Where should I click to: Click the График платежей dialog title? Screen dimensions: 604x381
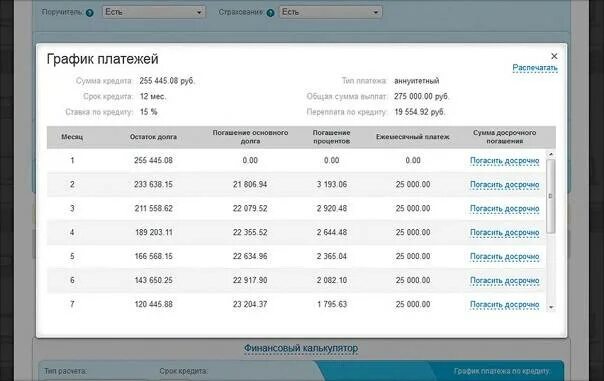coord(102,59)
